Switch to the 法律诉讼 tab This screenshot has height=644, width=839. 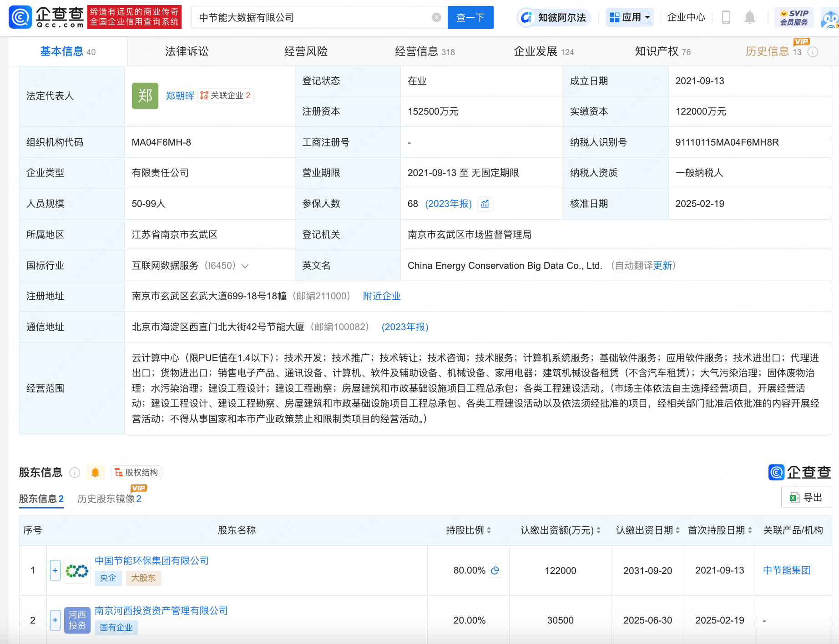[x=187, y=51]
